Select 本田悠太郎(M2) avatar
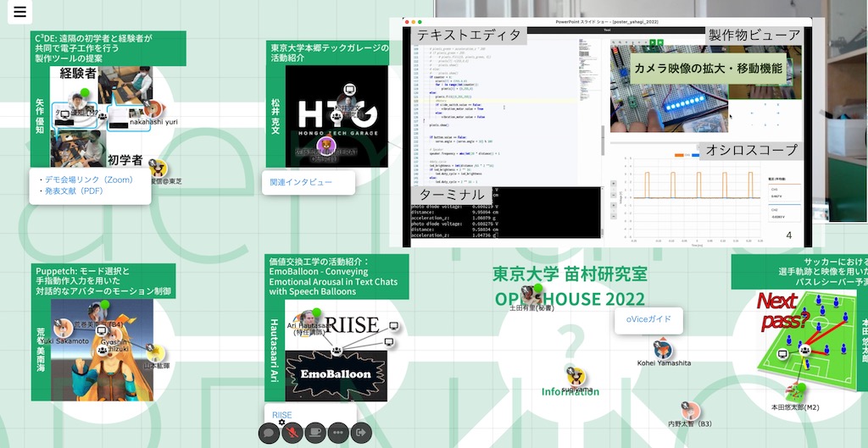Screen dimensions: 868x448 795,392
